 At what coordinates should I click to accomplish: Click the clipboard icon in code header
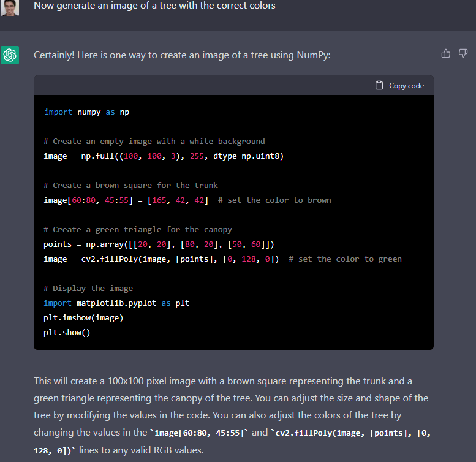[x=379, y=85]
